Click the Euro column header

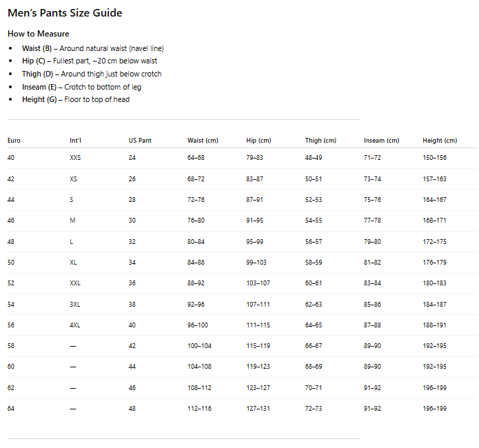(14, 141)
